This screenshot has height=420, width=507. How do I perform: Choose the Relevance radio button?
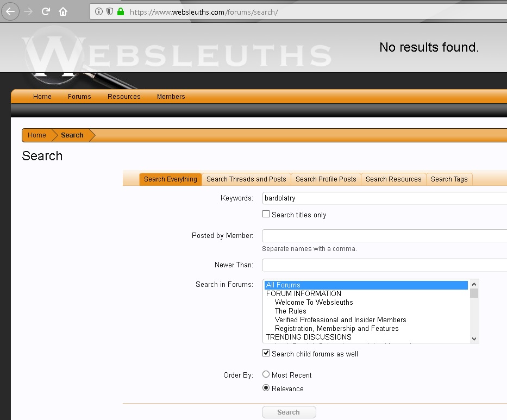(266, 388)
